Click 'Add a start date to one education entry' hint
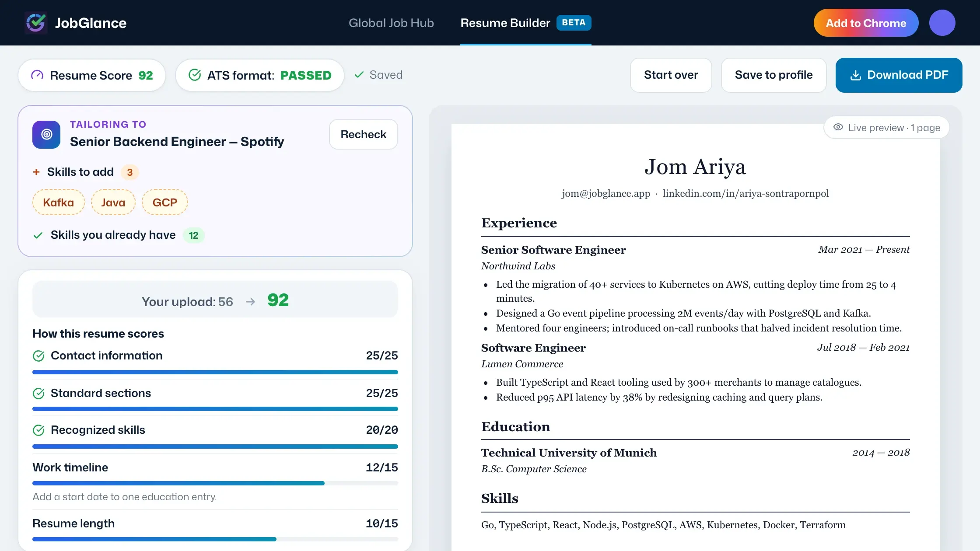Screen dimensions: 980x551 tap(124, 497)
